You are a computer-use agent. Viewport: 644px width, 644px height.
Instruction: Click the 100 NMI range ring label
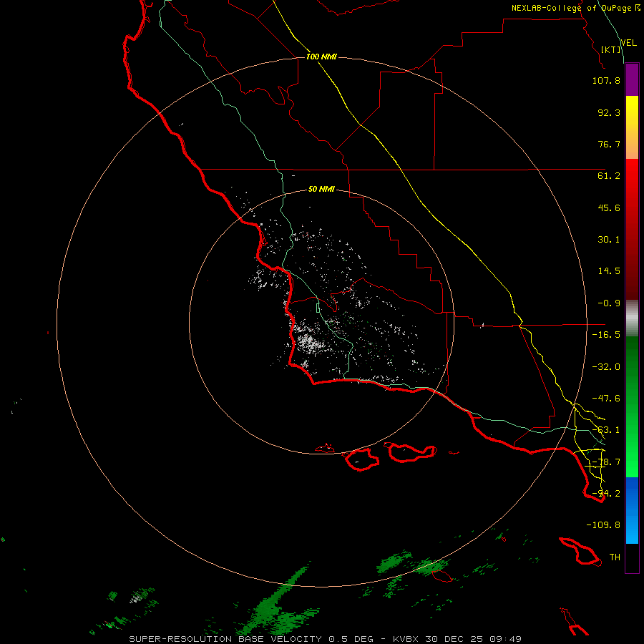point(321,57)
